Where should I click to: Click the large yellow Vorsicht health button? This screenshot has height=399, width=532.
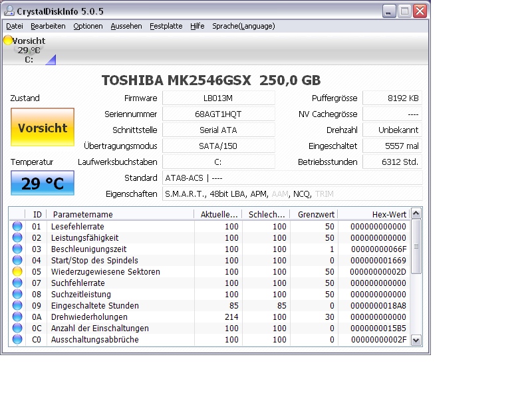pos(43,127)
